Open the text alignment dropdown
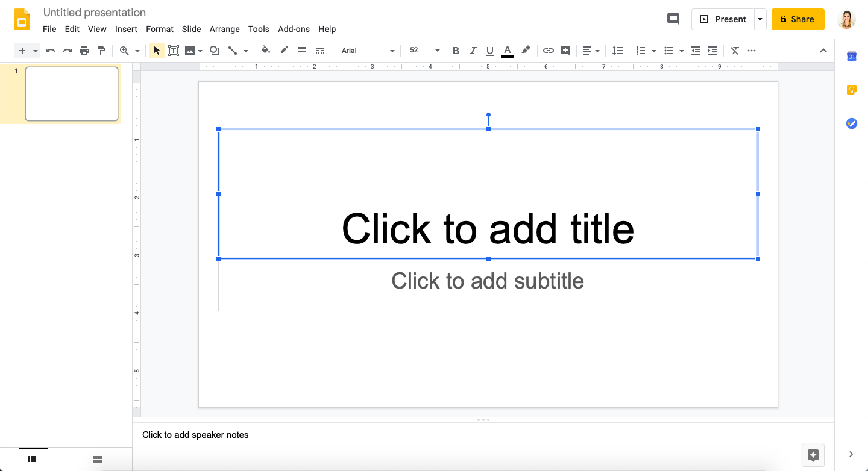 pyautogui.click(x=591, y=51)
